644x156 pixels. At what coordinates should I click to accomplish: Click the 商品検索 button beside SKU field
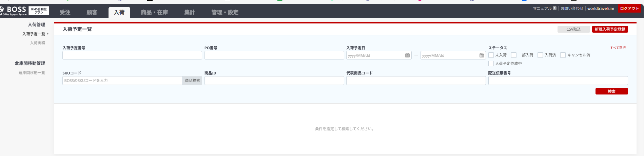[192, 81]
